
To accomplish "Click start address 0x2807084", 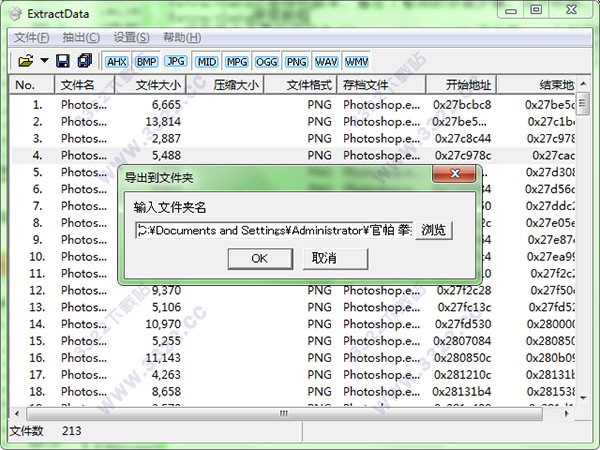I will (462, 341).
